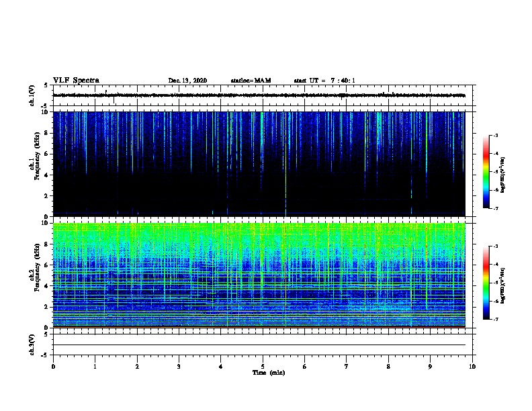Click the ch.1 colorbar log(PSD) label
Image resolution: width=532 pixels, height=411 pixels.
point(502,175)
